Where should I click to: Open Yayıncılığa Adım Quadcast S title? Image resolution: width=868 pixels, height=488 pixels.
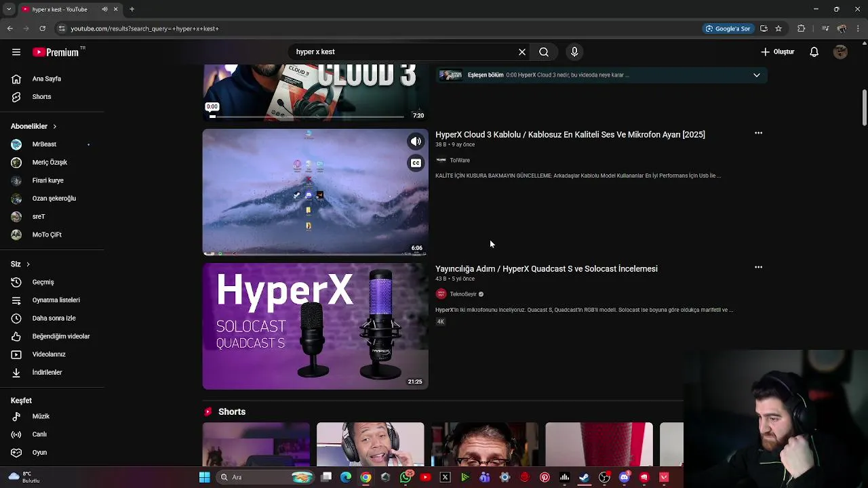click(x=547, y=269)
